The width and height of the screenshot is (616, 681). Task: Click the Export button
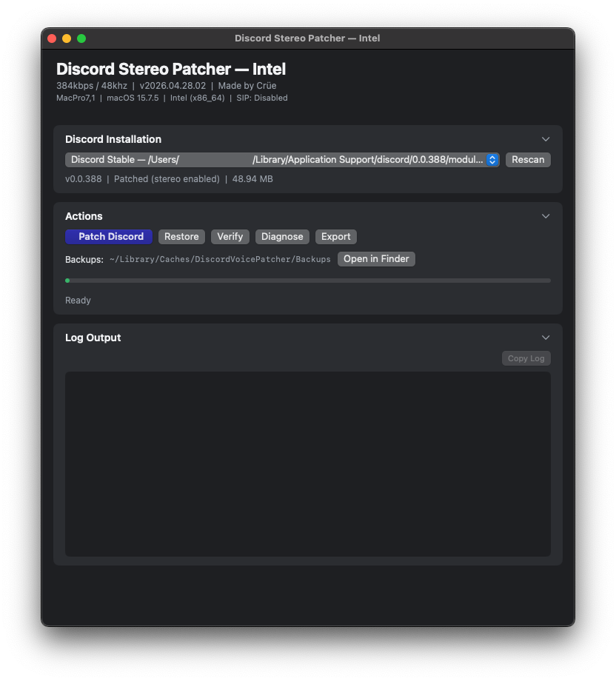pyautogui.click(x=336, y=237)
